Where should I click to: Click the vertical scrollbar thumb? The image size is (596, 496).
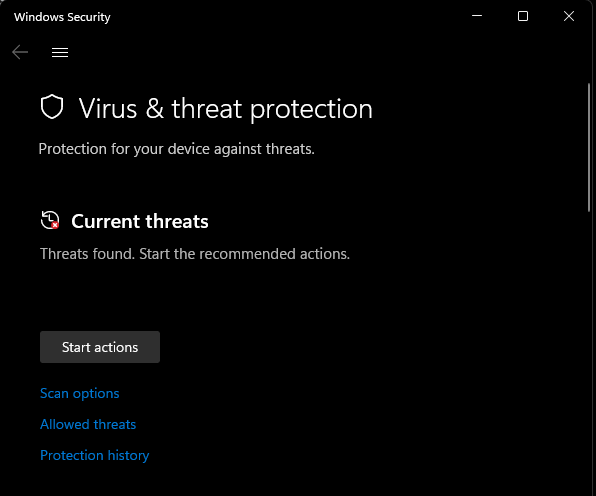(589, 147)
